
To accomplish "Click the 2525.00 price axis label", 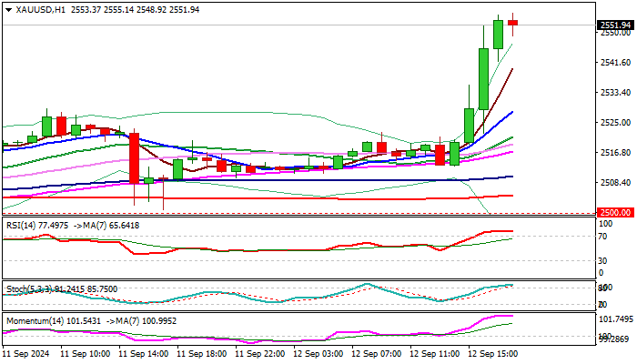I will coord(615,122).
